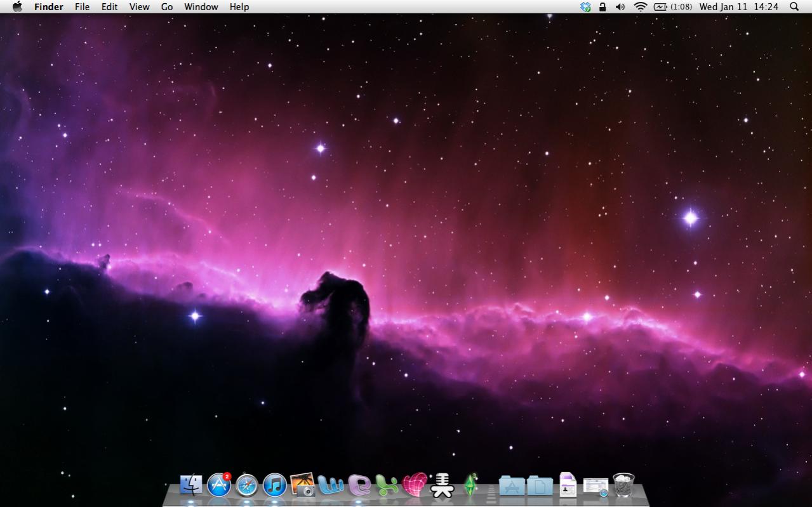Open the document with contact card icon
This screenshot has width=812, height=507.
[x=568, y=485]
